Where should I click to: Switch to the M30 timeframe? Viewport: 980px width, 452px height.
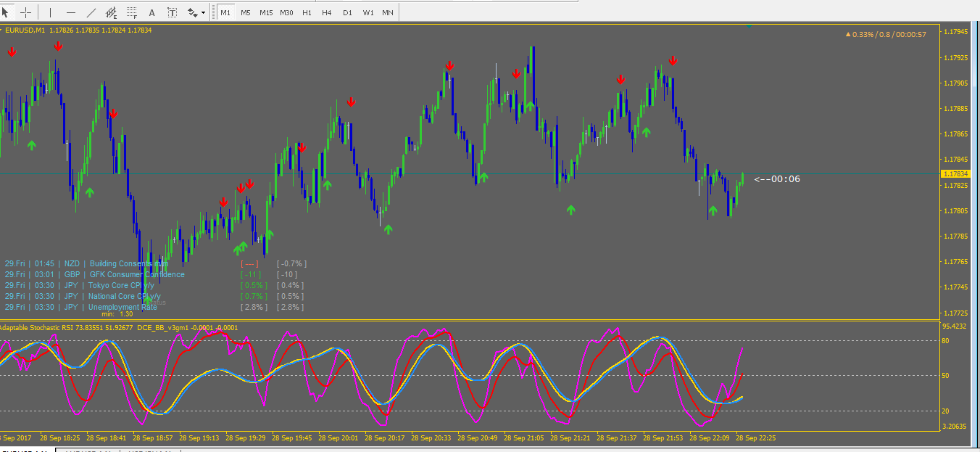(x=287, y=12)
